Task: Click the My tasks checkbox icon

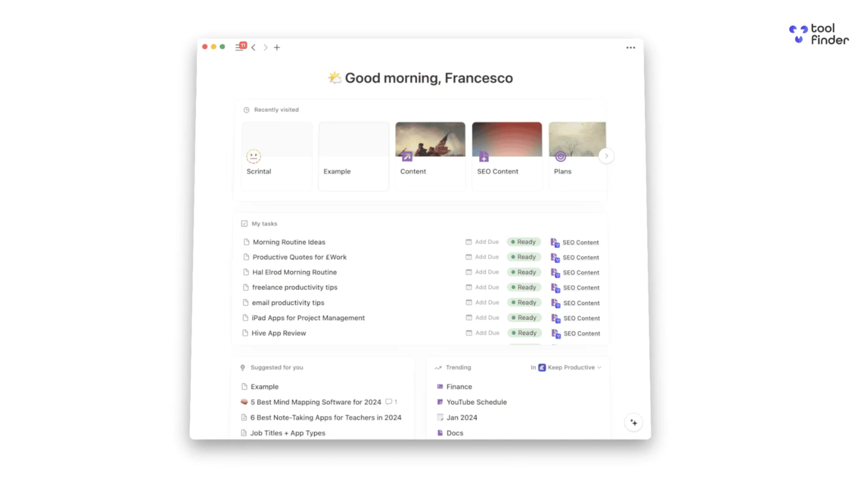Action: [x=245, y=223]
